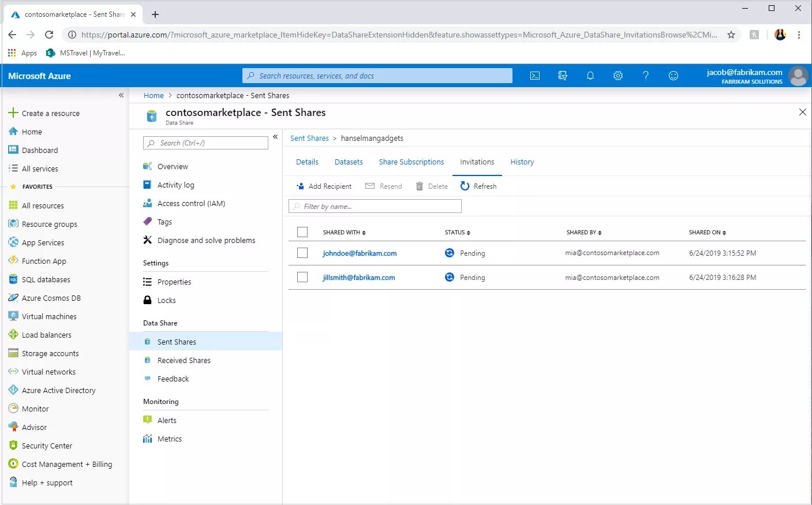The width and height of the screenshot is (812, 505).
Task: Switch to the Datasets tab
Action: (x=349, y=162)
